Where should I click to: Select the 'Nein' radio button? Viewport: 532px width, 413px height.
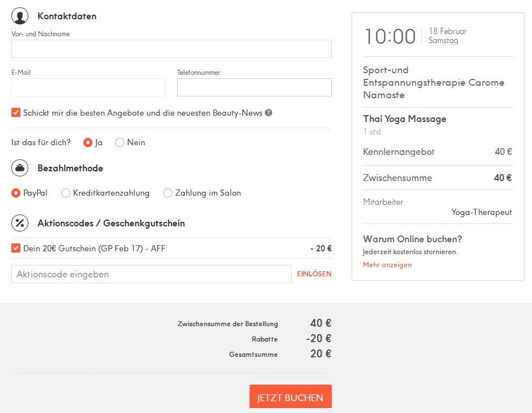point(120,142)
